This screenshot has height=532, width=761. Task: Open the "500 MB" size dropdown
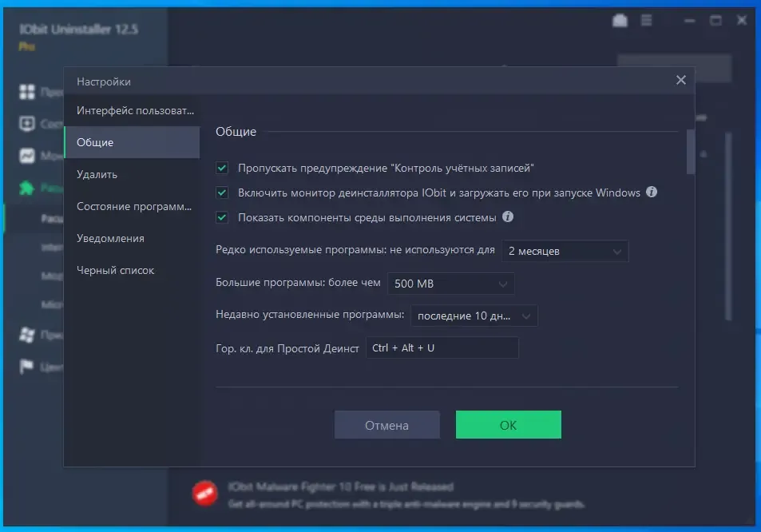(451, 284)
